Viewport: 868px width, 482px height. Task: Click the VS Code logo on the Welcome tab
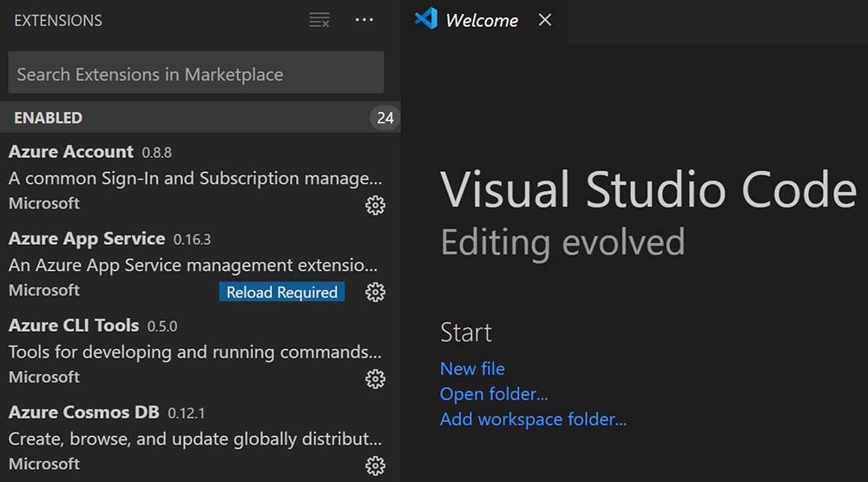click(425, 19)
